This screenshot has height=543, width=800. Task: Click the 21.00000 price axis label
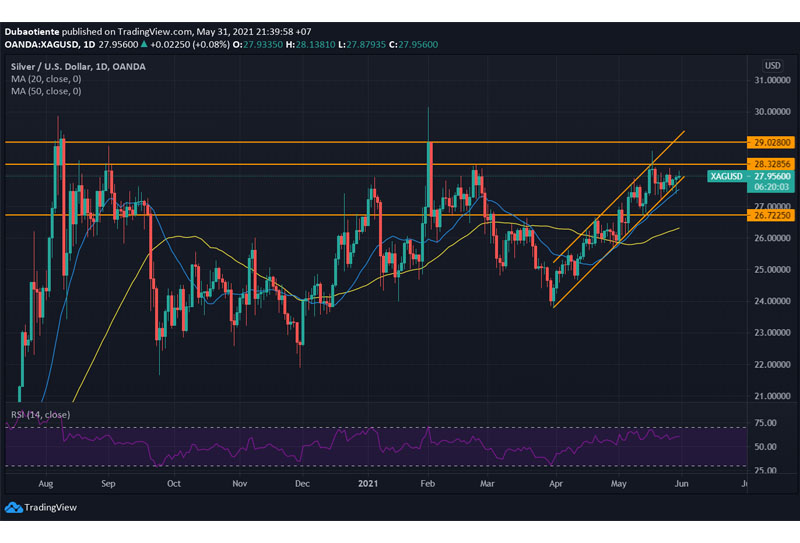[x=772, y=396]
